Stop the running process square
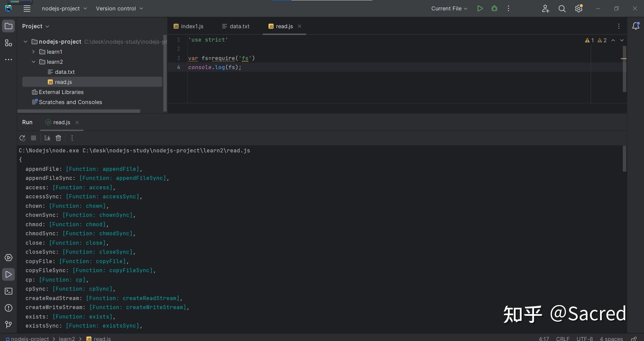 pyautogui.click(x=34, y=138)
